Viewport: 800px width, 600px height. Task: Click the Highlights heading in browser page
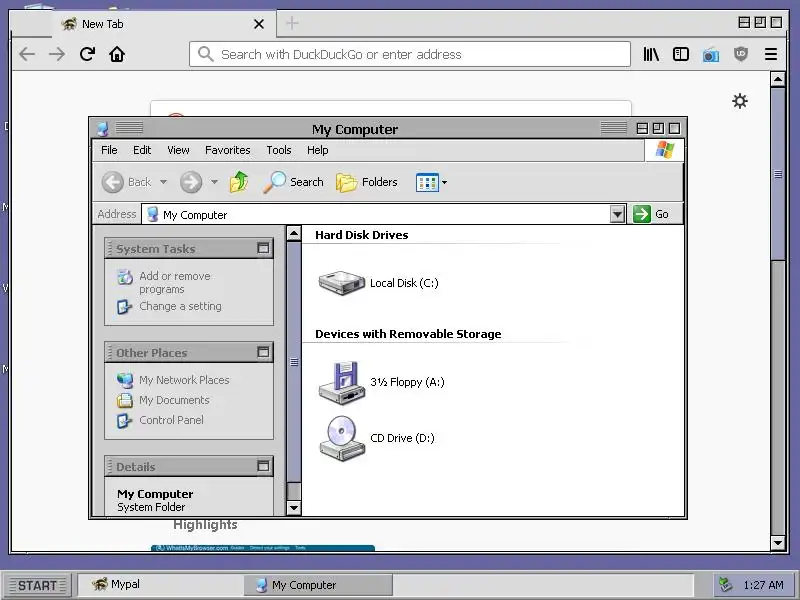click(205, 524)
